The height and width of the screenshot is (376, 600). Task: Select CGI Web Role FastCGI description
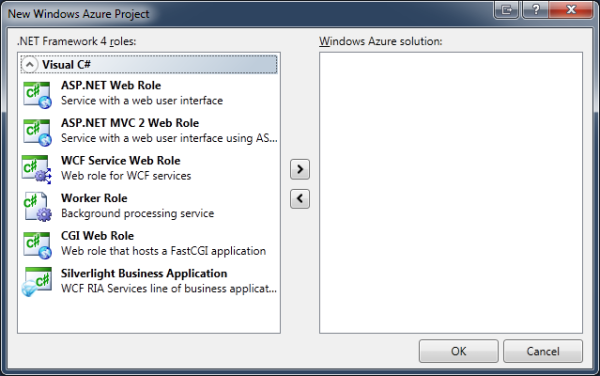[x=163, y=251]
